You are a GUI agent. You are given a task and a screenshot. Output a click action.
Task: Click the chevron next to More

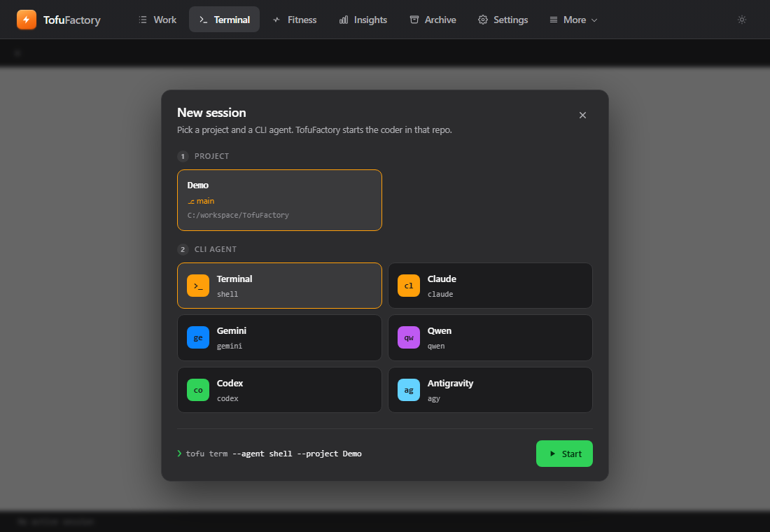[594, 20]
